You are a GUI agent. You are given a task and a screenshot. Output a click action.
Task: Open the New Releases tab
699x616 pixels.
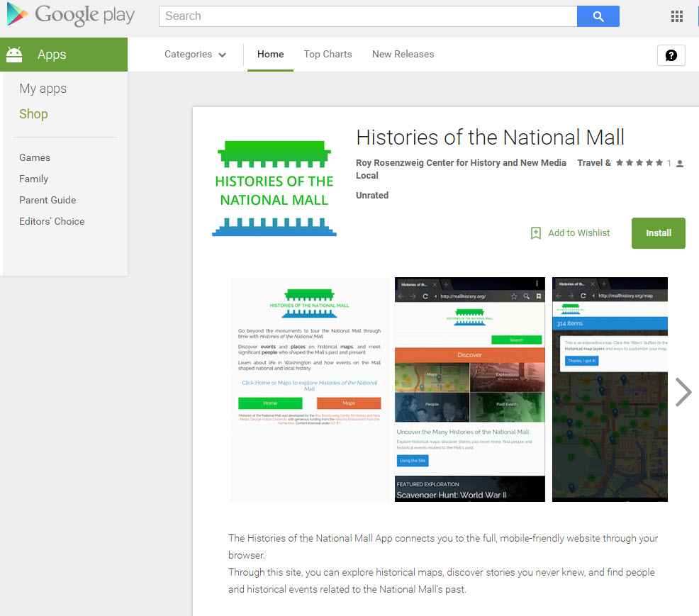pyautogui.click(x=403, y=55)
